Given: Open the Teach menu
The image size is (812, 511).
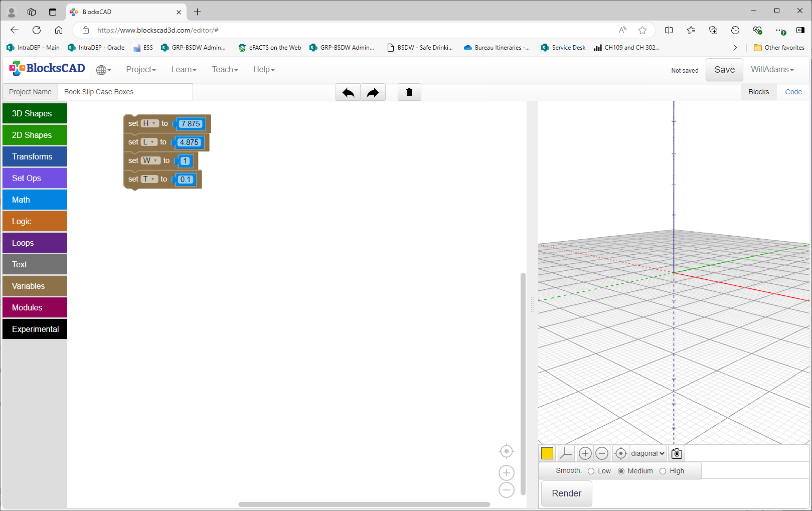Looking at the screenshot, I should tap(225, 70).
